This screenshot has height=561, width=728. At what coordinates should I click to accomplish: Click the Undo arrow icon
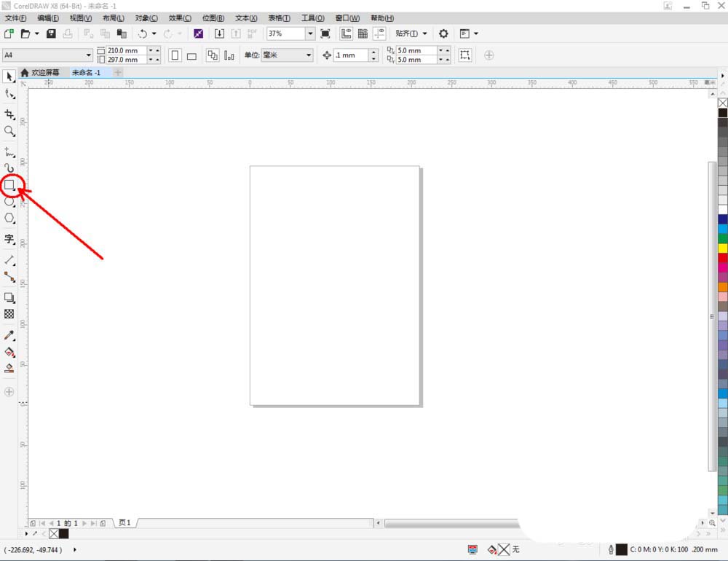(143, 34)
